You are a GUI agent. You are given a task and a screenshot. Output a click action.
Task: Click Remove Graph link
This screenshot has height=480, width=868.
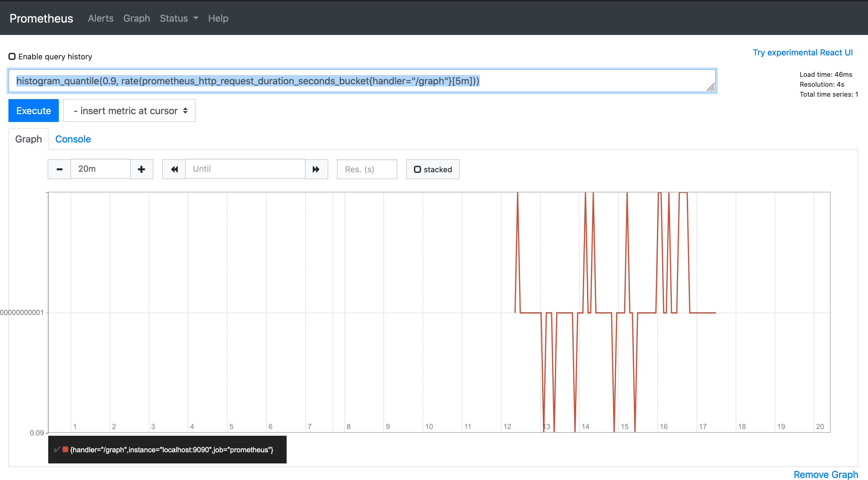(x=826, y=474)
